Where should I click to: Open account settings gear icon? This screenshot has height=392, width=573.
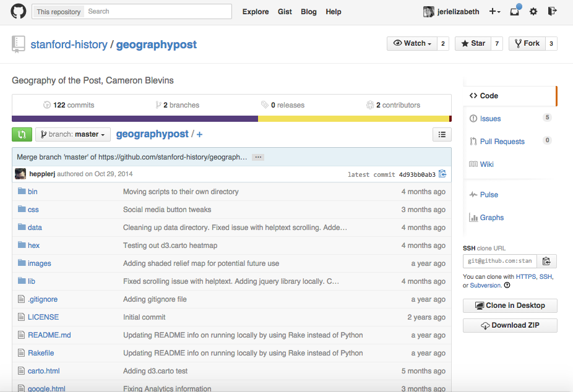[x=533, y=12]
